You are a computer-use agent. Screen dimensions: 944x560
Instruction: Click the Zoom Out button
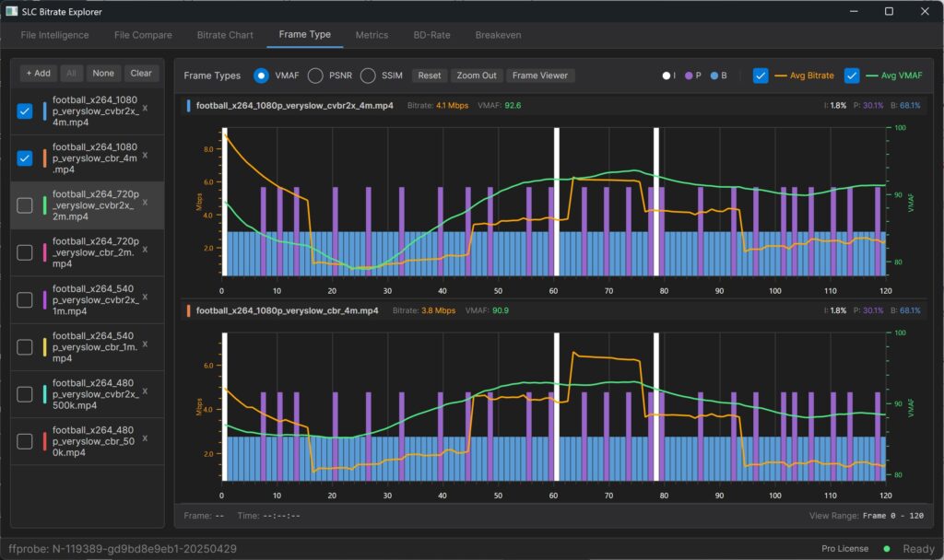[476, 76]
